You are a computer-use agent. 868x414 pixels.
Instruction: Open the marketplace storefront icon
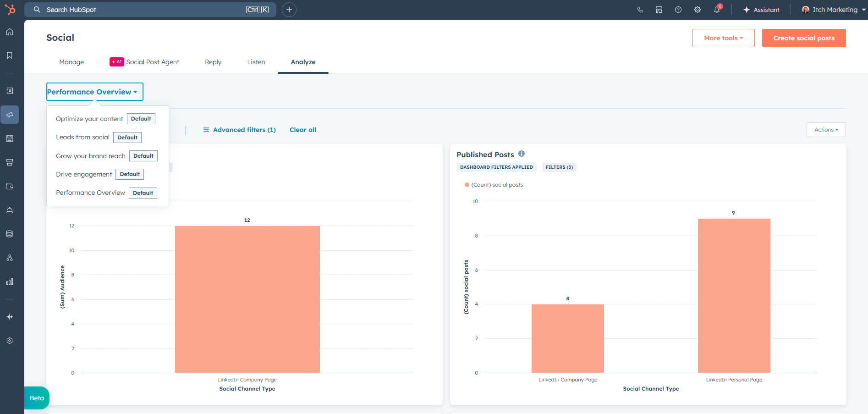(659, 10)
